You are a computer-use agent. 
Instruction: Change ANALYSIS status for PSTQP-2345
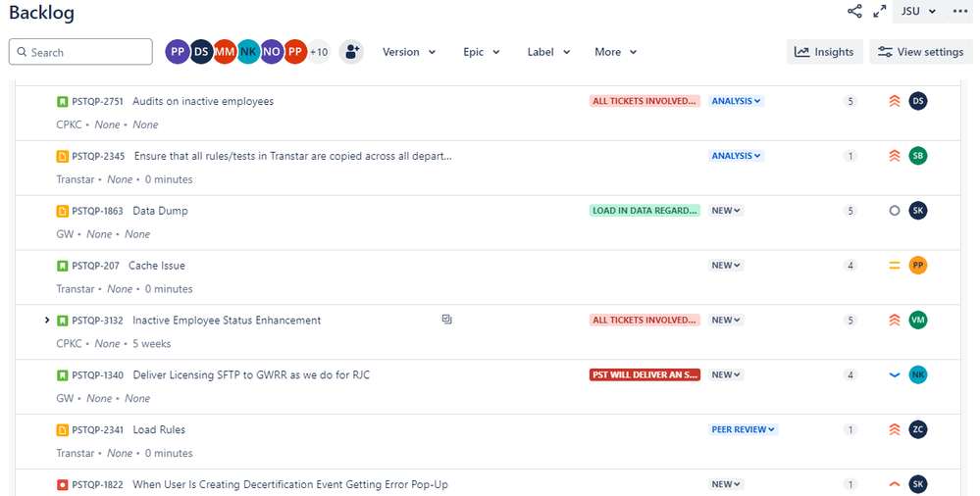pyautogui.click(x=737, y=156)
